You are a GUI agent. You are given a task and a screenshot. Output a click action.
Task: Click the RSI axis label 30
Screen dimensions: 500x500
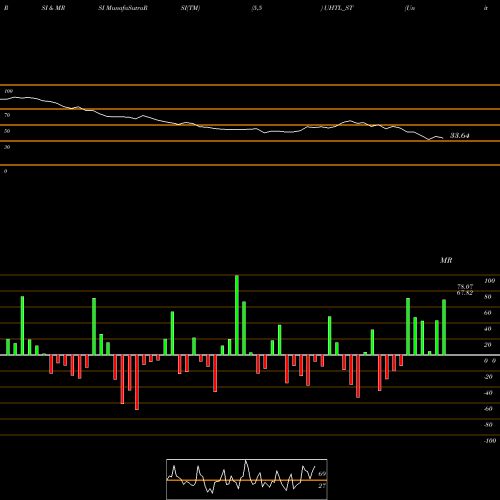click(x=7, y=147)
